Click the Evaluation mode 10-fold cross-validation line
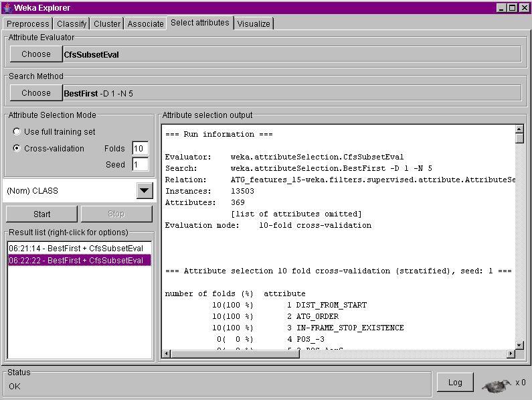The height and width of the screenshot is (400, 532). pos(268,225)
